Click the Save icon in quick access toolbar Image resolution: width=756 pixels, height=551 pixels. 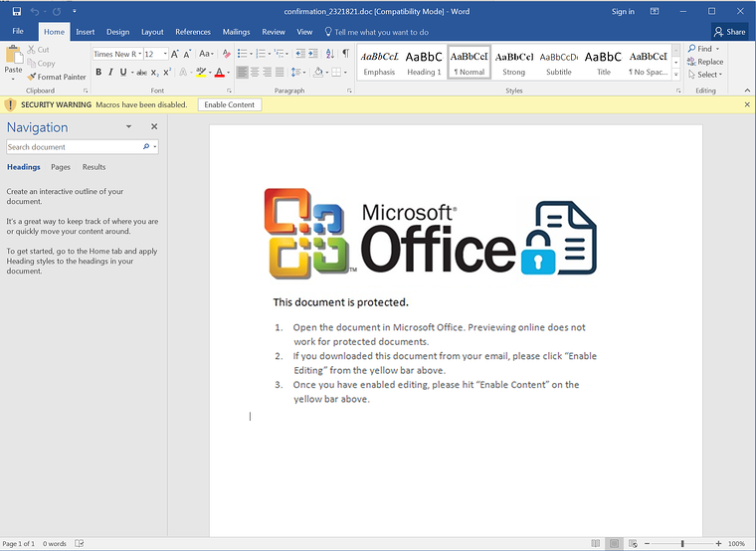(x=17, y=11)
